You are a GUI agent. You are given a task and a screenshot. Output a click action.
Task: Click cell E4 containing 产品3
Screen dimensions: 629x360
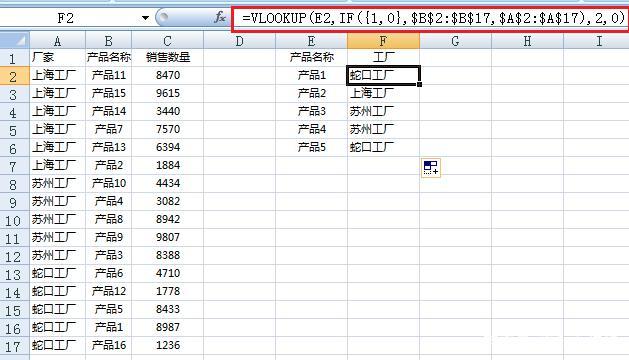(x=311, y=112)
